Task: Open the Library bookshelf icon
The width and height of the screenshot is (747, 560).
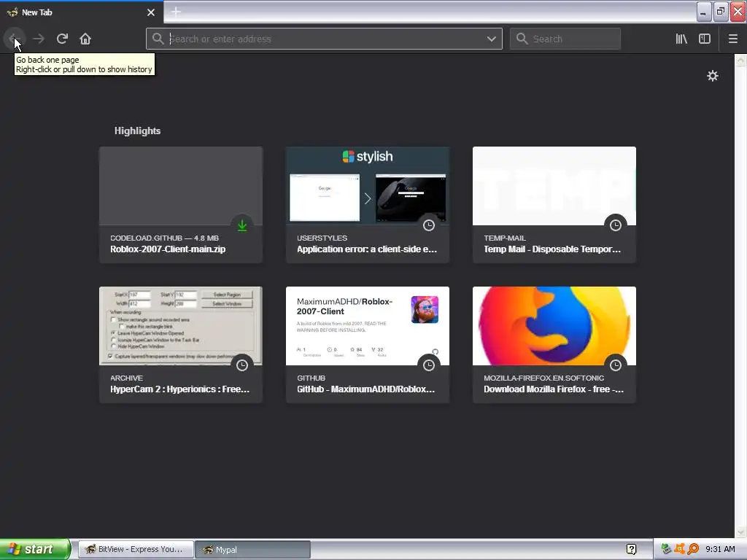Action: click(x=681, y=39)
